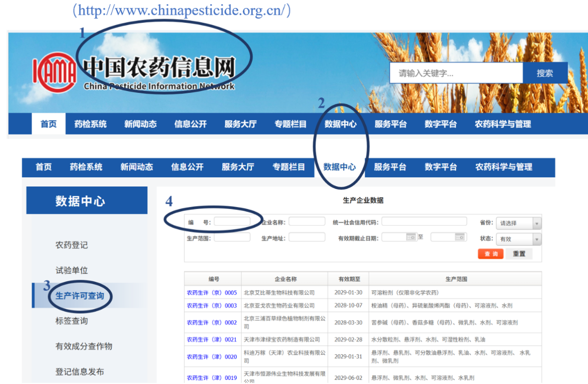The height and width of the screenshot is (384, 588).
Task: Click the 编号 input field
Action: click(x=232, y=222)
